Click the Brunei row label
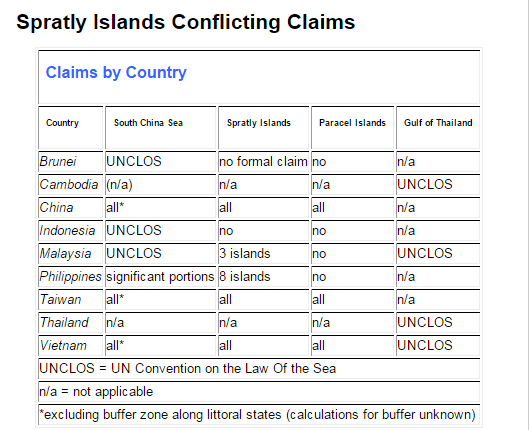529x430 pixels. tap(58, 162)
